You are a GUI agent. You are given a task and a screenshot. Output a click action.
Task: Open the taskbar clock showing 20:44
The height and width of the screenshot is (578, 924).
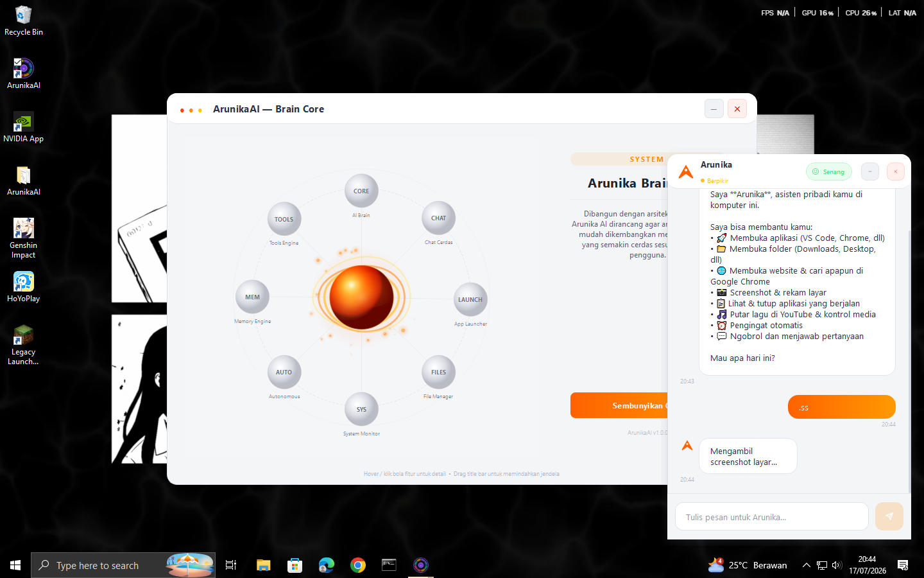(868, 565)
